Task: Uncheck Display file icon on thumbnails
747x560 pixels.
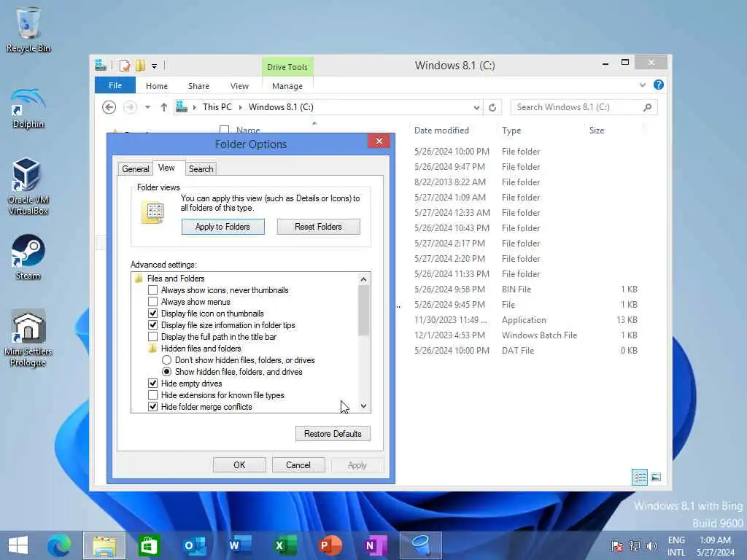Action: (x=153, y=314)
